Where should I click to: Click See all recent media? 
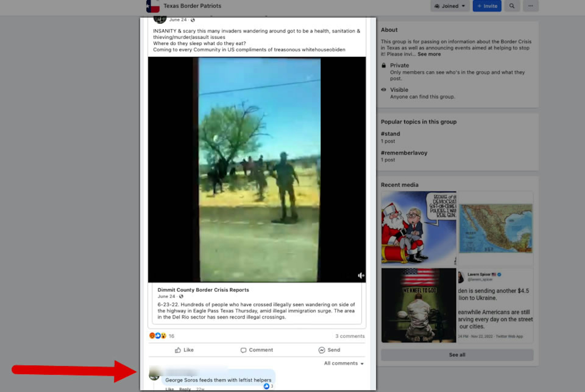(x=457, y=355)
